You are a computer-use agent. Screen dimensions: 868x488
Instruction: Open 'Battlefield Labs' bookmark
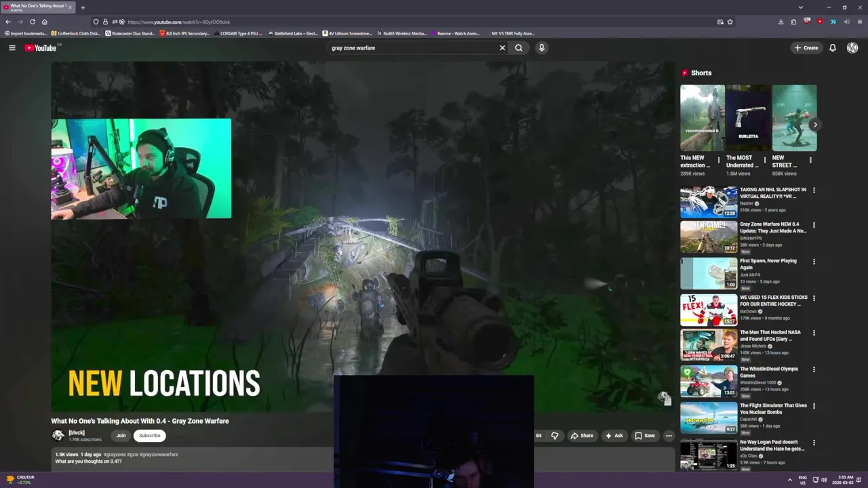click(x=293, y=33)
